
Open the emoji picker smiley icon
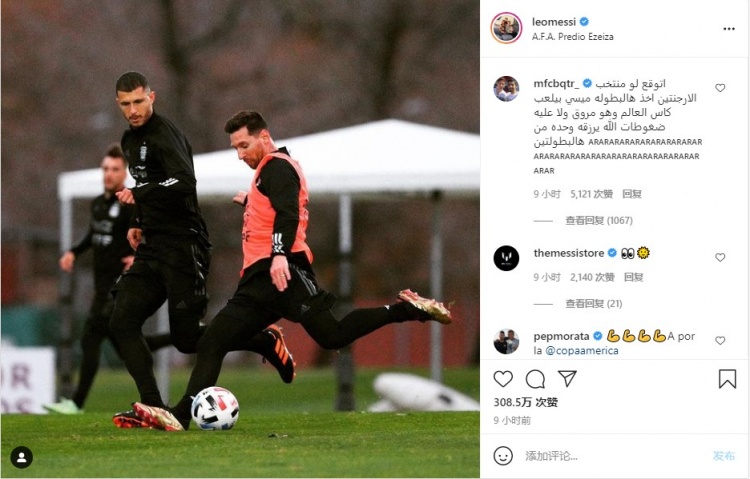pyautogui.click(x=503, y=456)
